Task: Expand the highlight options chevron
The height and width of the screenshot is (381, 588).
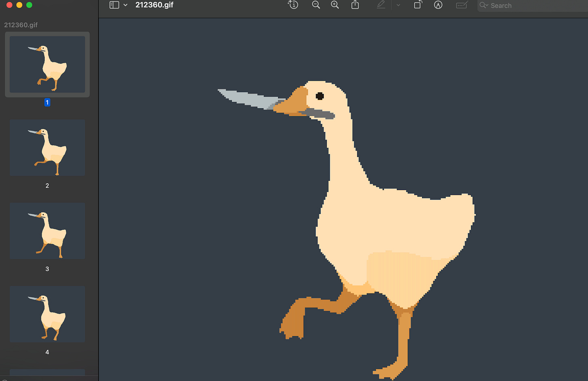Action: [x=398, y=5]
